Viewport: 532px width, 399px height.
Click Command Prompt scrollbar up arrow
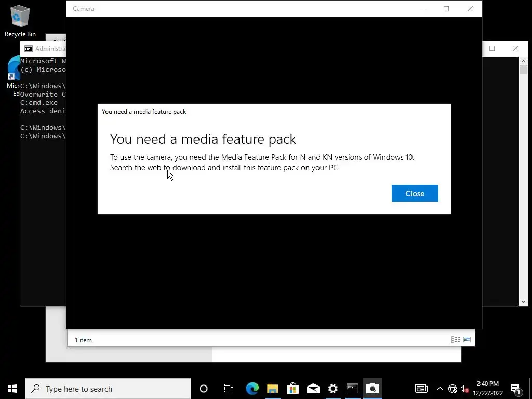pyautogui.click(x=523, y=61)
